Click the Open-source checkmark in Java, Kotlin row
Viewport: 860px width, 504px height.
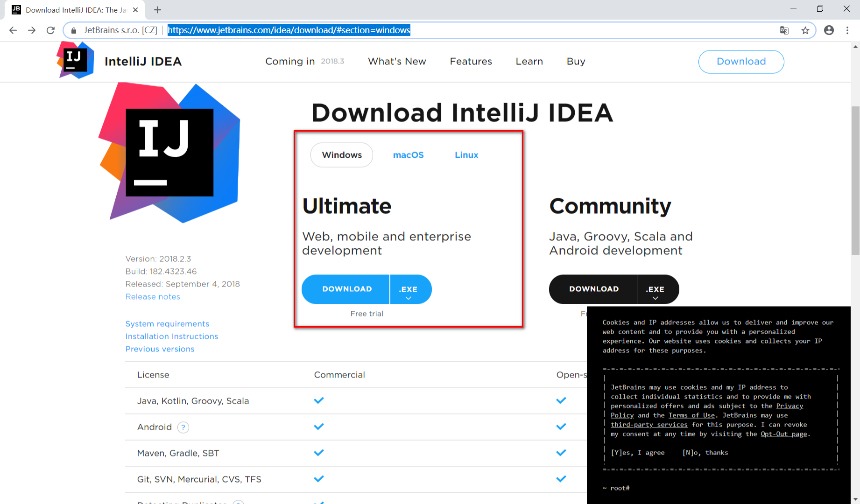coord(561,400)
